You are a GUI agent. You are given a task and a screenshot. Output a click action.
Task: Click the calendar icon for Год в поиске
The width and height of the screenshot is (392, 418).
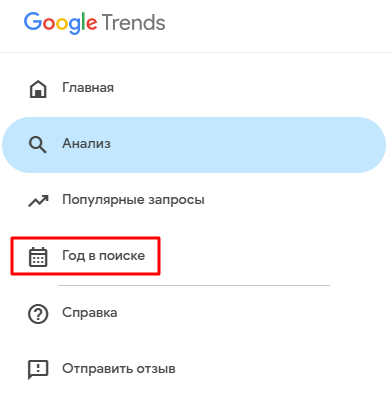pyautogui.click(x=38, y=257)
